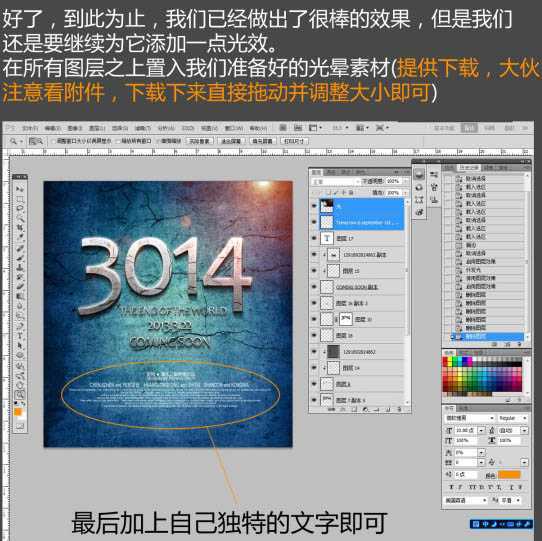This screenshot has height=541, width=542.
Task: Select the Tomorrow is september layer thumbnail
Action: coord(327,222)
